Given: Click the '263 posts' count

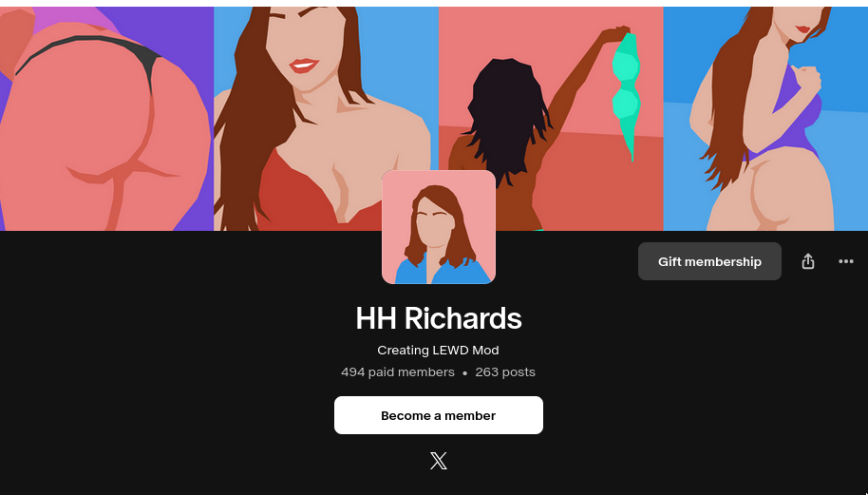Looking at the screenshot, I should pos(505,372).
